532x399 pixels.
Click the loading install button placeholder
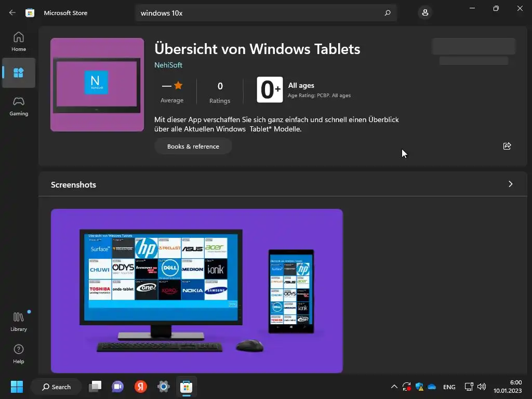point(474,46)
